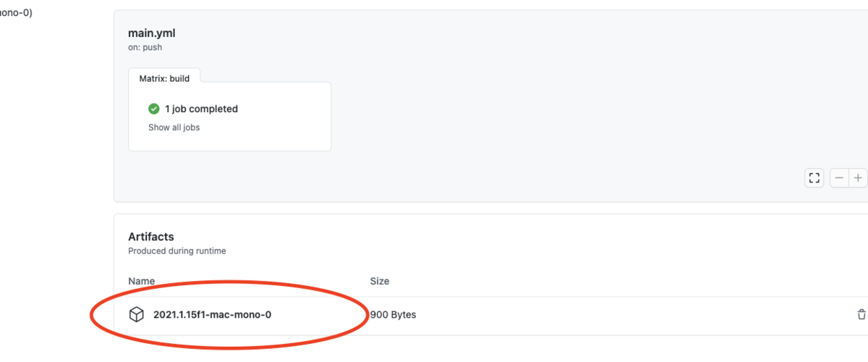Click the green success check icon
Screen dimensions: 868x362
(153, 109)
